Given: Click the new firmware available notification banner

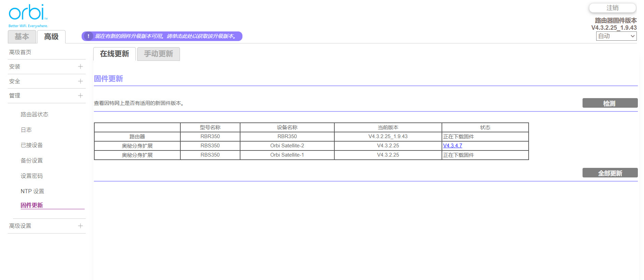Looking at the screenshot, I should pyautogui.click(x=162, y=36).
